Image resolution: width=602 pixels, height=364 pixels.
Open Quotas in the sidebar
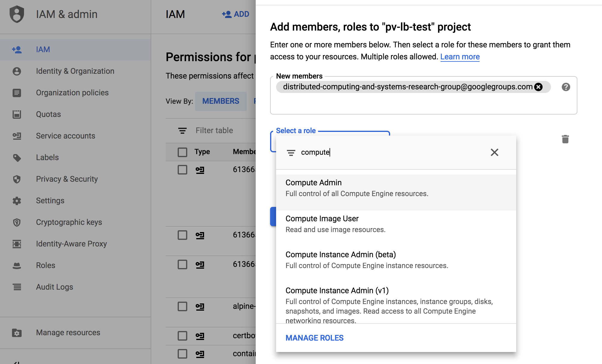[x=75, y=114]
